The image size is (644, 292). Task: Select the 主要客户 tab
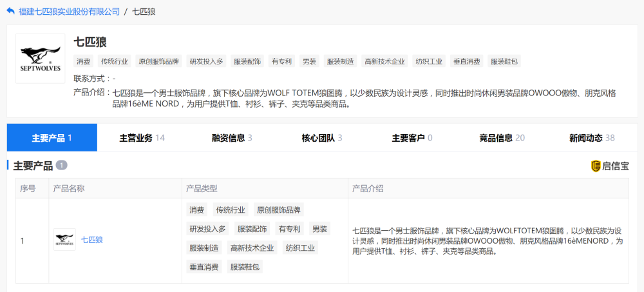pos(412,138)
